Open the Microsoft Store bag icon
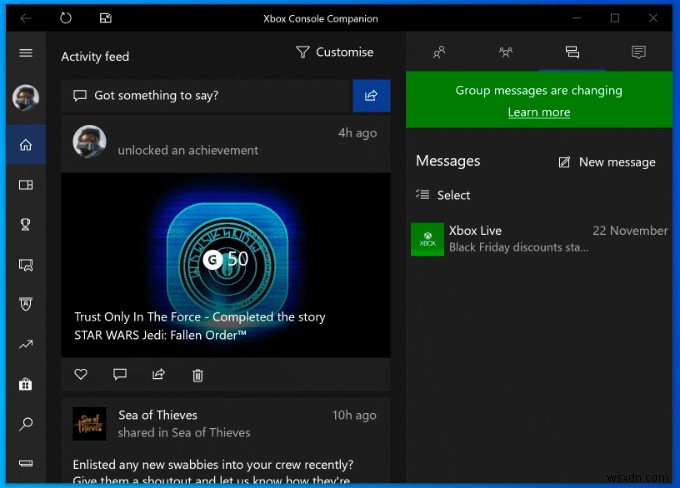This screenshot has width=680, height=488. [x=26, y=384]
